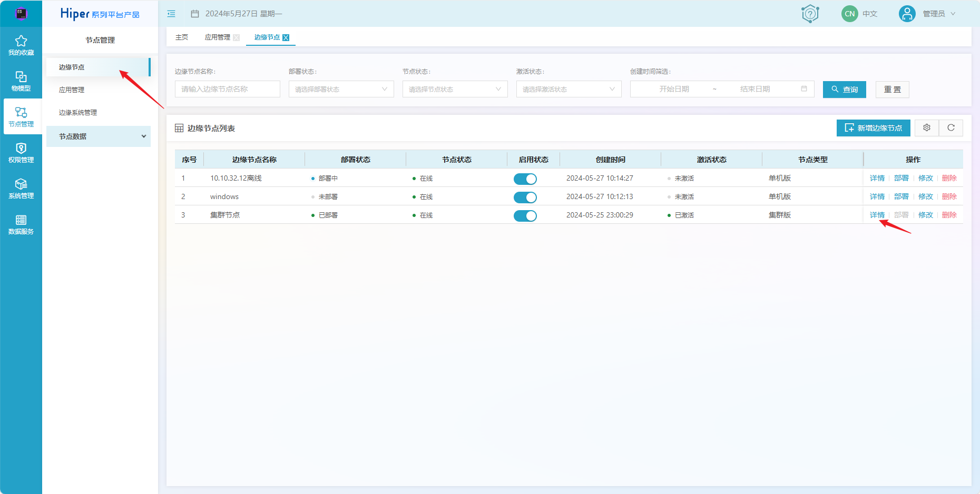Click 中文 language label
The height and width of the screenshot is (494, 980).
(870, 14)
